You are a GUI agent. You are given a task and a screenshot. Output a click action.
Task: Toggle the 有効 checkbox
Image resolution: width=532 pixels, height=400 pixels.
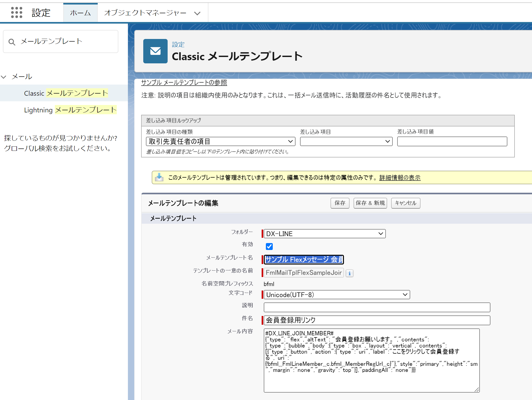tap(269, 247)
